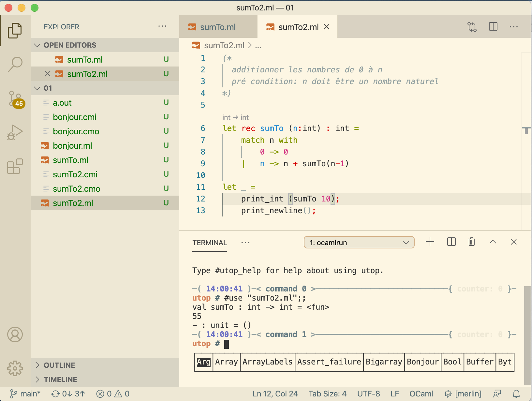Screen dimensions: 532x401
Task: Switch to the sumTo.ml editor tab
Action: point(218,27)
